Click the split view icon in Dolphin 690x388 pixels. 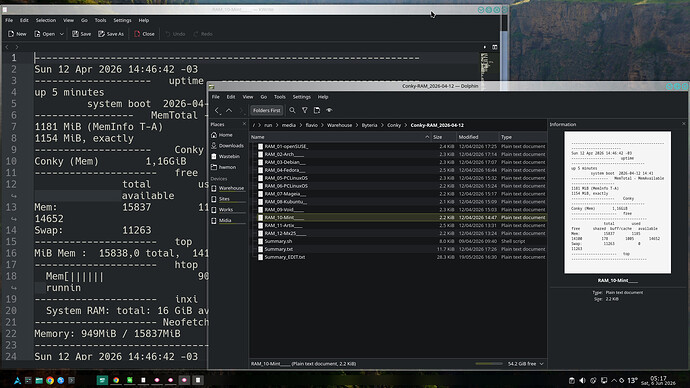coord(317,110)
